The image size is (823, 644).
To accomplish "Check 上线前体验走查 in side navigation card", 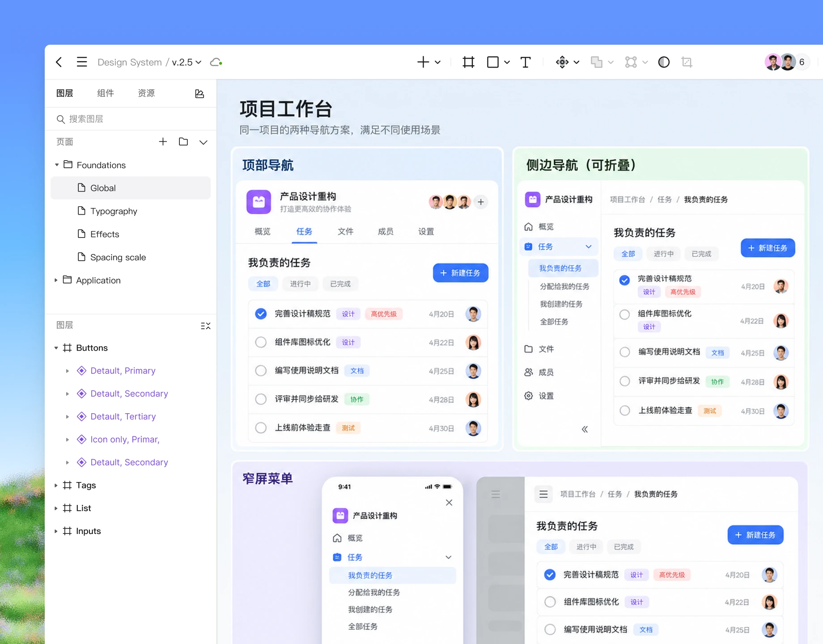I will (625, 411).
